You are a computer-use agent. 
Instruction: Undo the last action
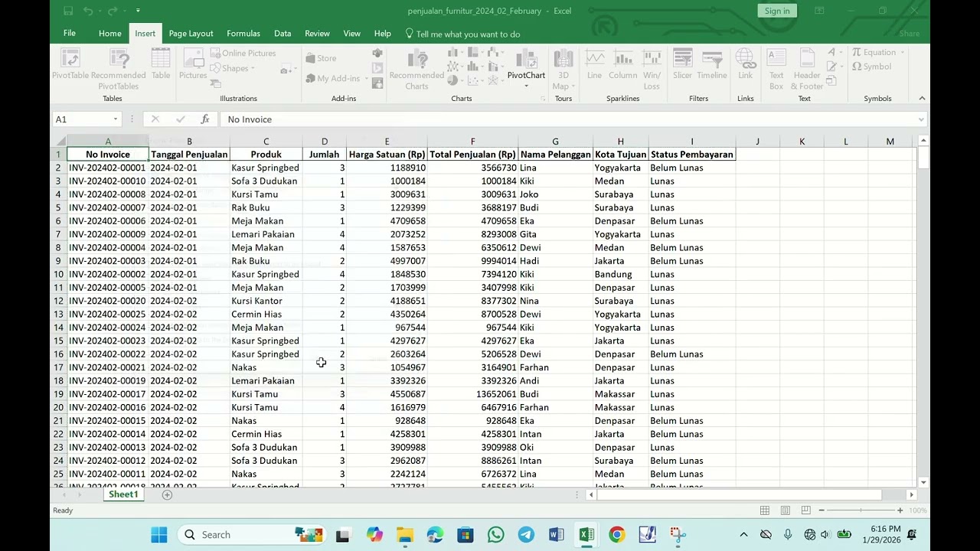[88, 11]
